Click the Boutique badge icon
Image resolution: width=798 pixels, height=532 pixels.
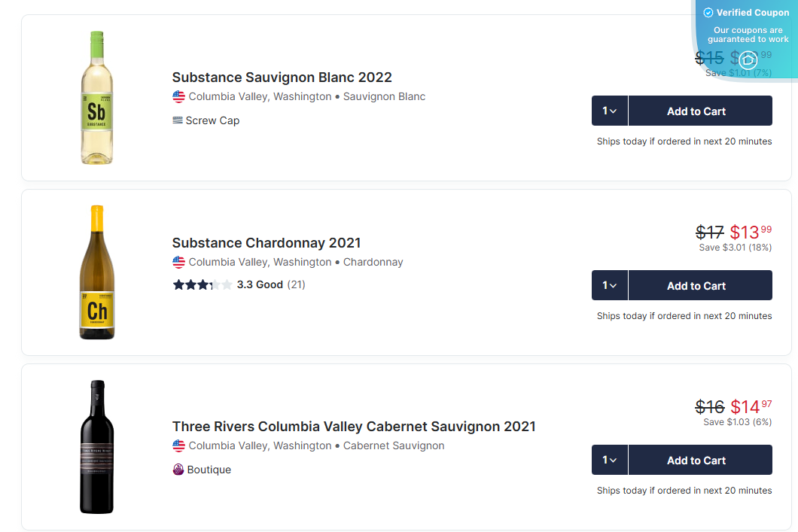click(x=178, y=470)
